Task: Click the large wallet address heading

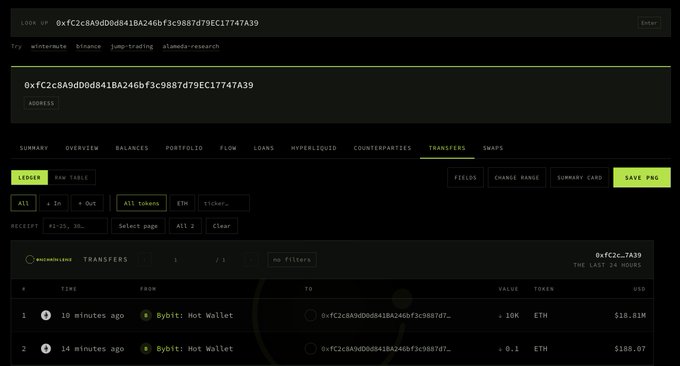Action: tap(139, 85)
